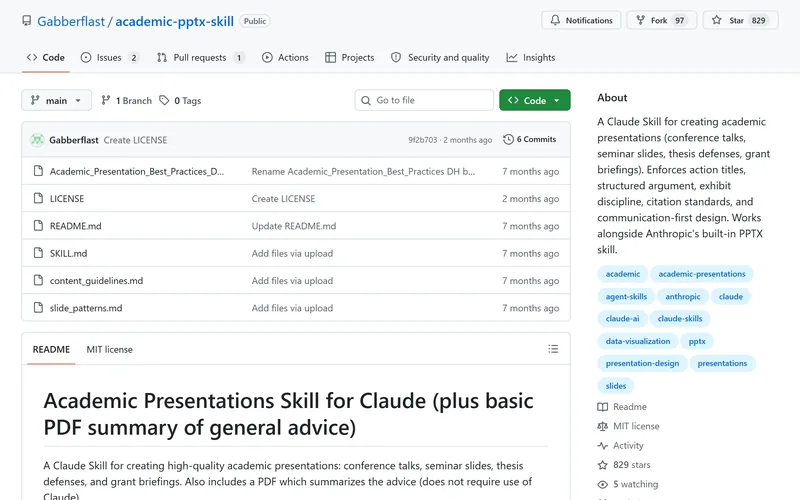Open the main branch dropdown

tap(57, 100)
